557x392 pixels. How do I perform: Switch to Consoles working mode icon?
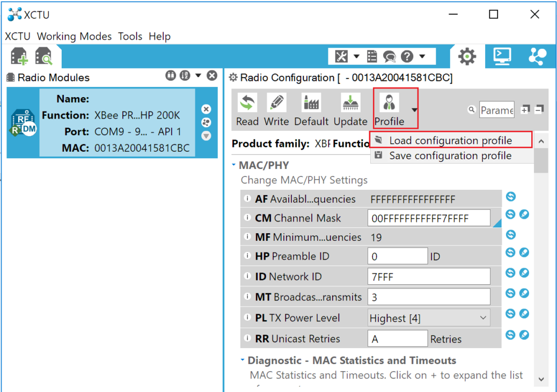point(502,56)
